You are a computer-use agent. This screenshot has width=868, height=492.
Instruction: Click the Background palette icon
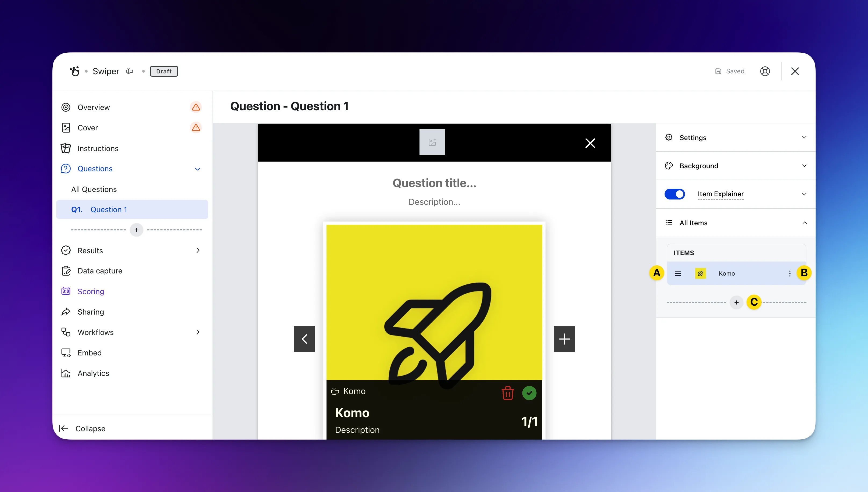pyautogui.click(x=669, y=166)
